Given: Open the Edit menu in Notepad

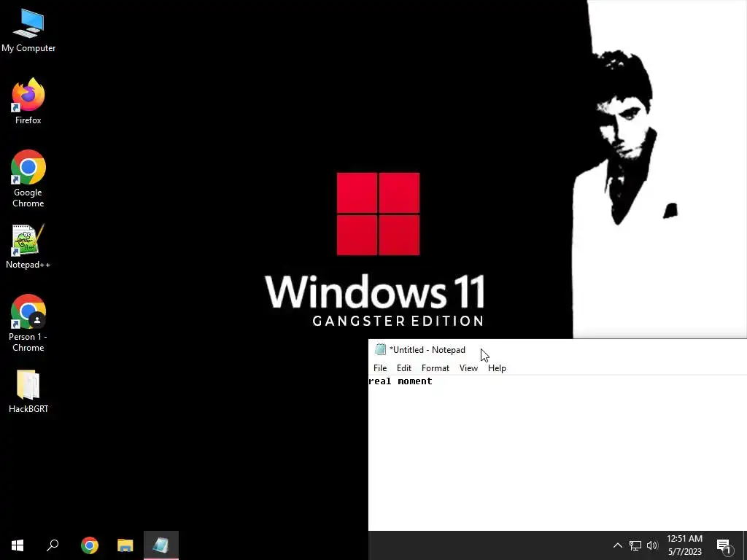Looking at the screenshot, I should pos(404,368).
